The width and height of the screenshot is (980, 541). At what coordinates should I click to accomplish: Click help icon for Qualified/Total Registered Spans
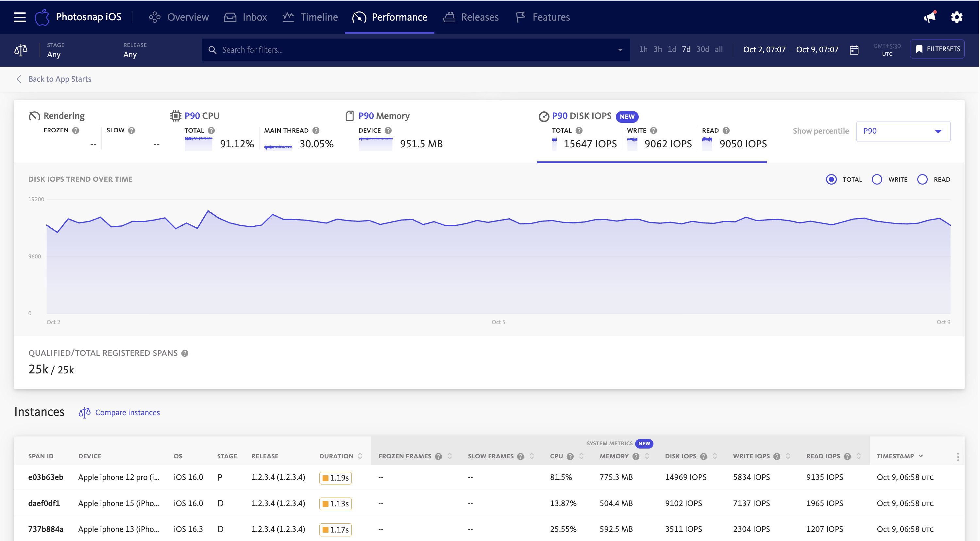pyautogui.click(x=185, y=353)
